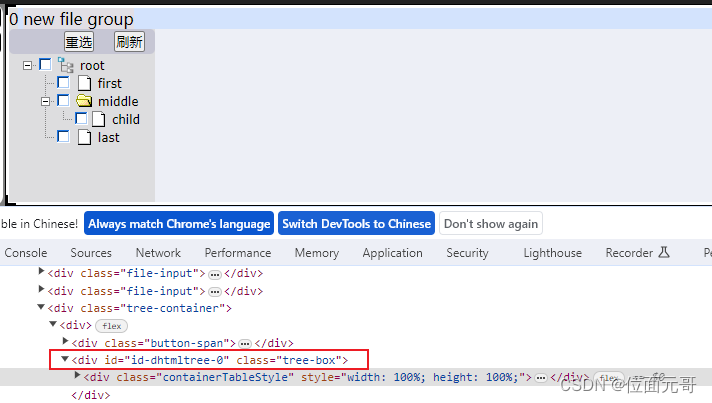Check the root checkbox

point(45,64)
